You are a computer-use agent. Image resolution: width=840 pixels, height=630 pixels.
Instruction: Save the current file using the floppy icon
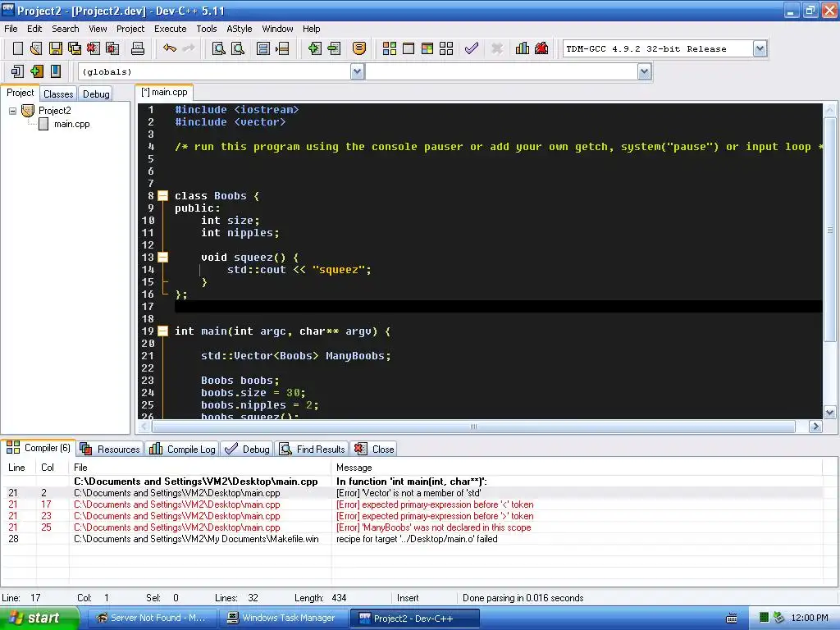pyautogui.click(x=55, y=48)
